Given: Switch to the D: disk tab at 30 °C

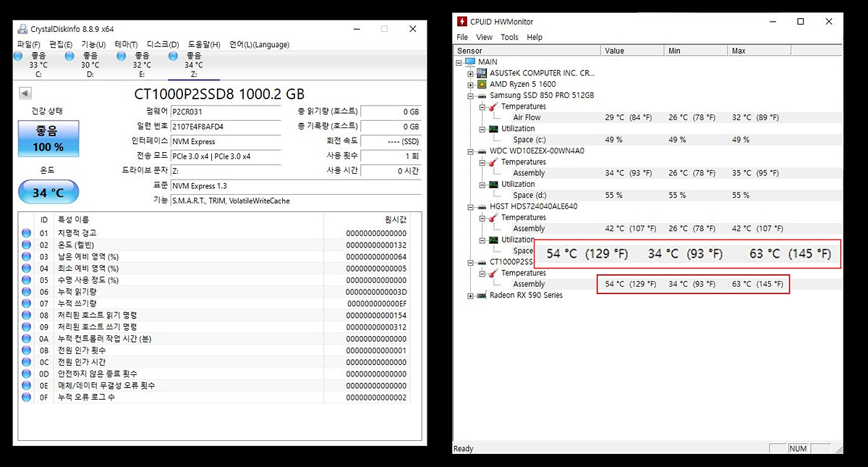Looking at the screenshot, I should [90, 64].
